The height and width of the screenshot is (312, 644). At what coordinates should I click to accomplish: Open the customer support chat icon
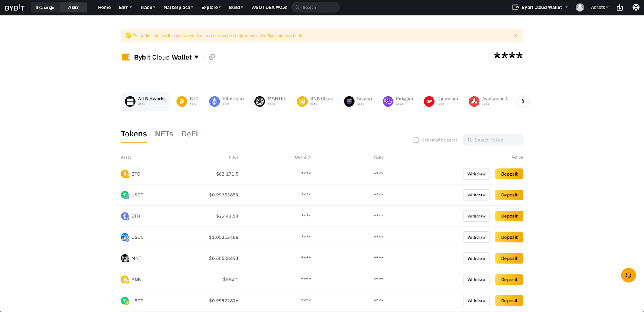pyautogui.click(x=628, y=275)
